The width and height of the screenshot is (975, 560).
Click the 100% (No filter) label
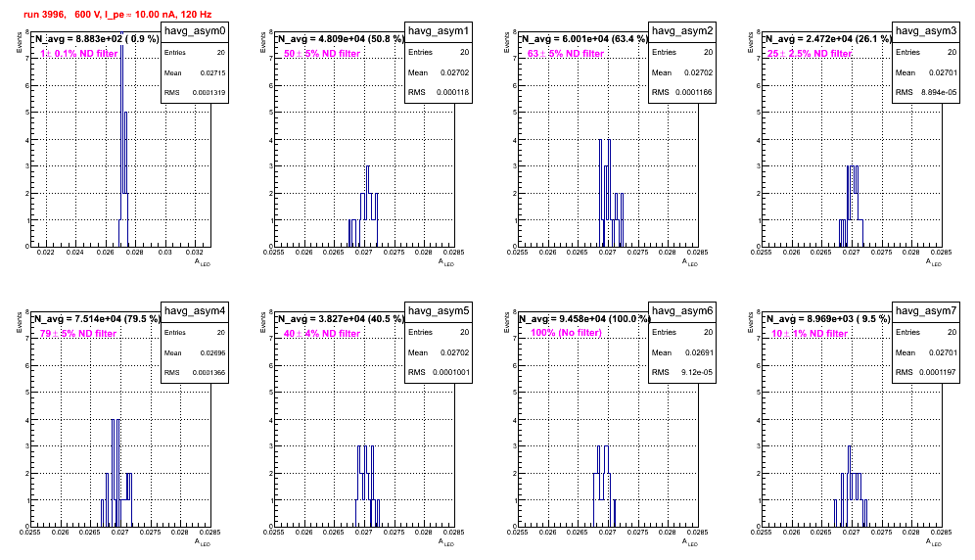(566, 333)
